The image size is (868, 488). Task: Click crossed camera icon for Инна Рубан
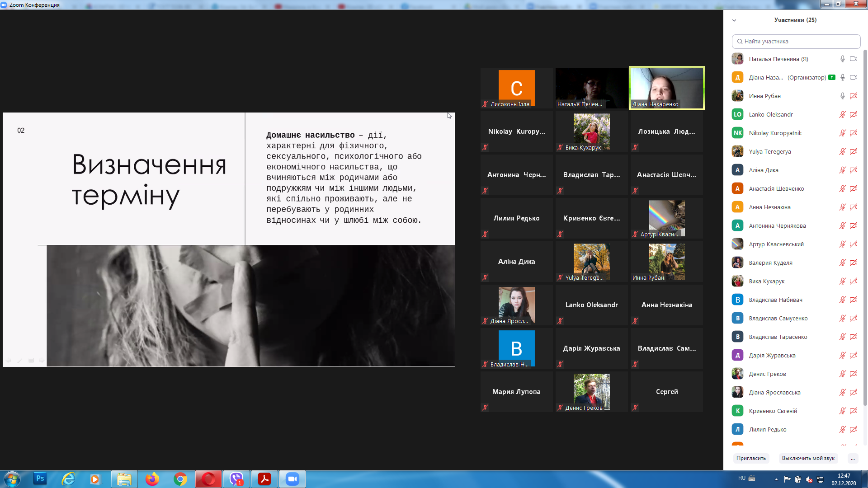pos(854,96)
